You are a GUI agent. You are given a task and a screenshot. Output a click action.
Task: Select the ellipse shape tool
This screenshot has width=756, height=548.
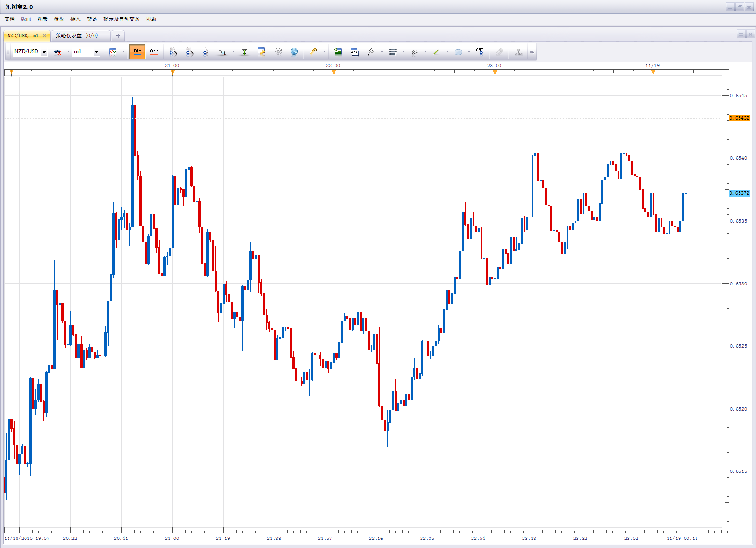click(458, 52)
